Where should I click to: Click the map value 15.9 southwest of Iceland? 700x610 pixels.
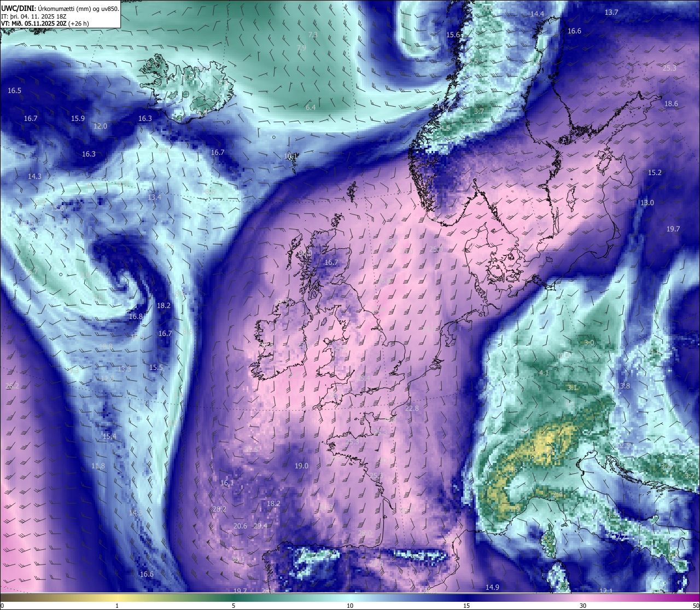click(78, 118)
